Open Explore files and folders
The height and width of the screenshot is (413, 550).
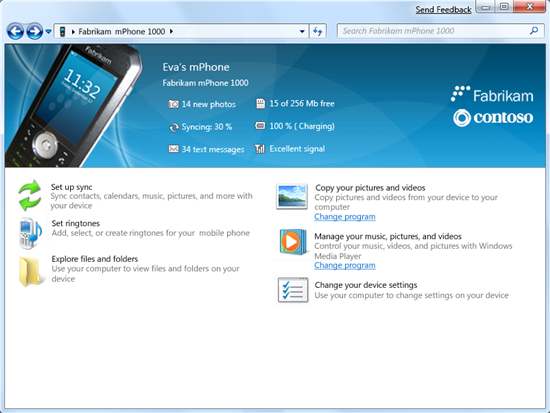95,259
